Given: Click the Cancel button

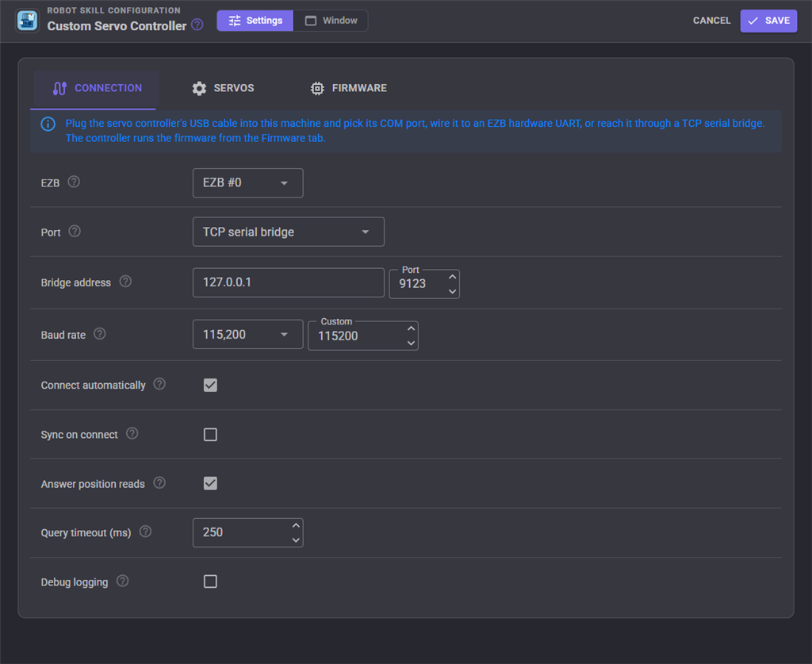Looking at the screenshot, I should coord(711,21).
